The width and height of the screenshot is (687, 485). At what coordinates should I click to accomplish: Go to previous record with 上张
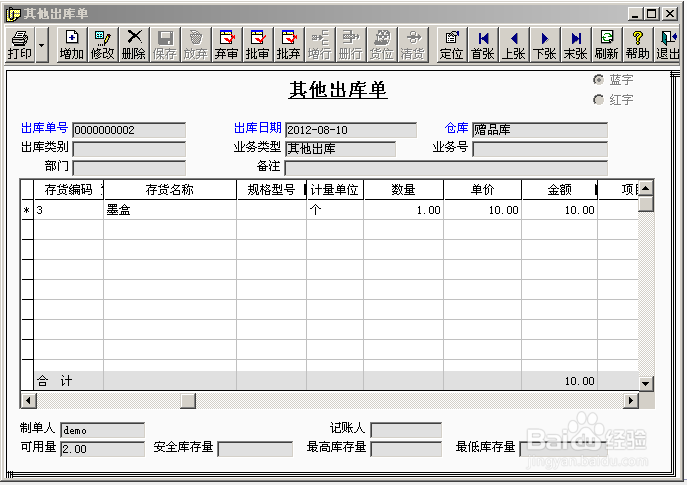tap(513, 45)
